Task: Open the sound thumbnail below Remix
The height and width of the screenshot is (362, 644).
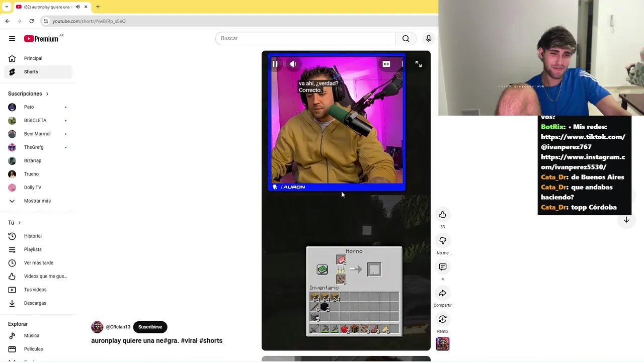Action: point(443,344)
